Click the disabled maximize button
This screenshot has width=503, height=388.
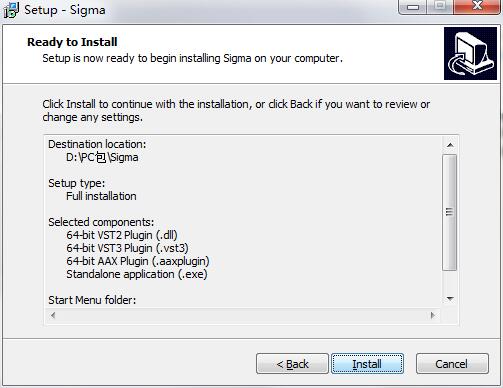[440, 7]
